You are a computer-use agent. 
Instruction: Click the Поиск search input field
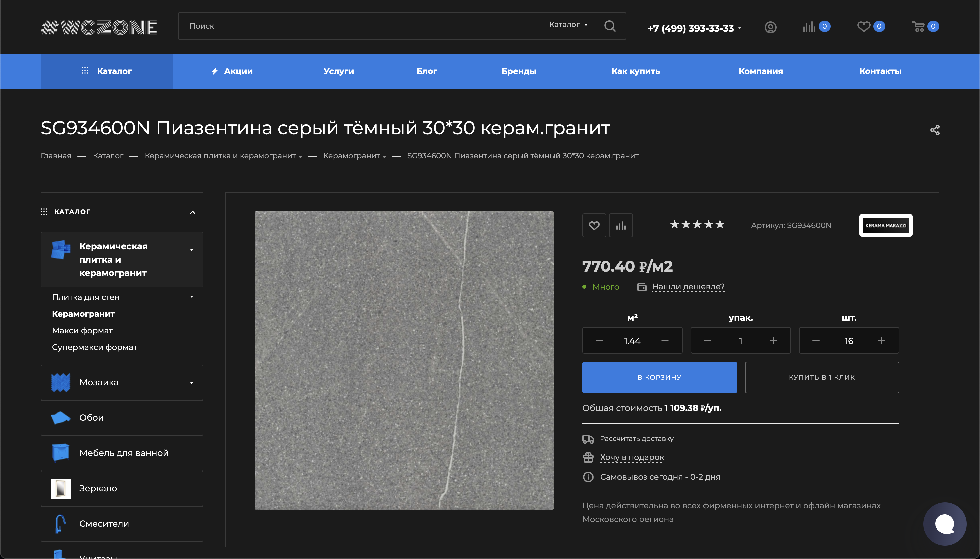361,26
